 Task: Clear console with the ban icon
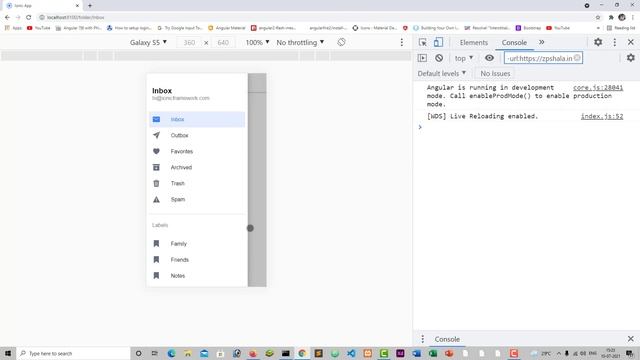pyautogui.click(x=439, y=58)
